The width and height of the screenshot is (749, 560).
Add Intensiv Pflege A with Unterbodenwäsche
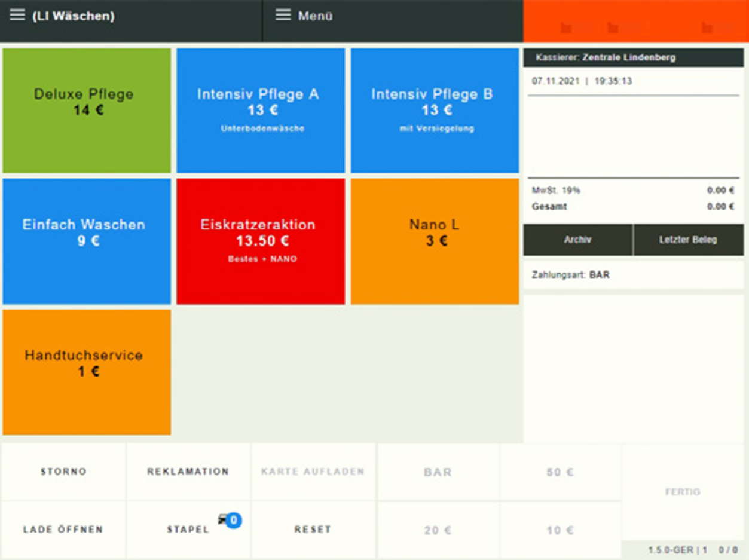(x=261, y=111)
